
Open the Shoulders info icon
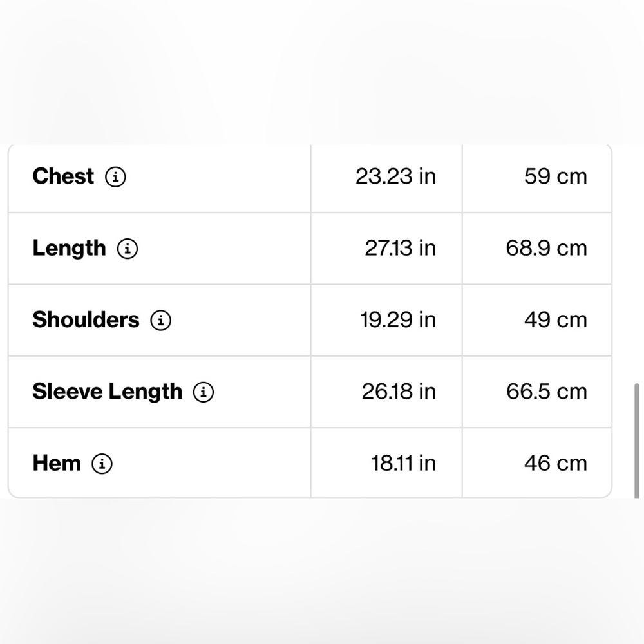click(x=160, y=320)
